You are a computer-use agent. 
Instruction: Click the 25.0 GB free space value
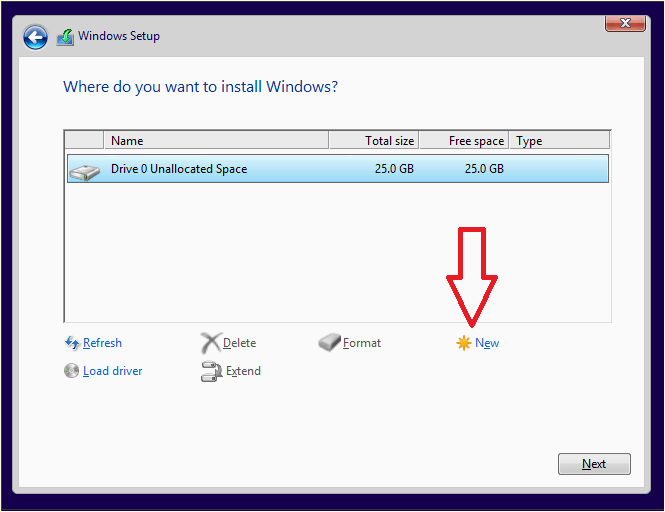[x=484, y=169]
